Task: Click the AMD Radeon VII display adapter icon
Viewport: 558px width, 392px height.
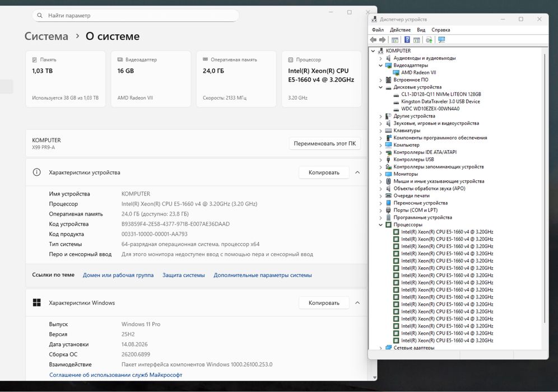Action: [396, 73]
